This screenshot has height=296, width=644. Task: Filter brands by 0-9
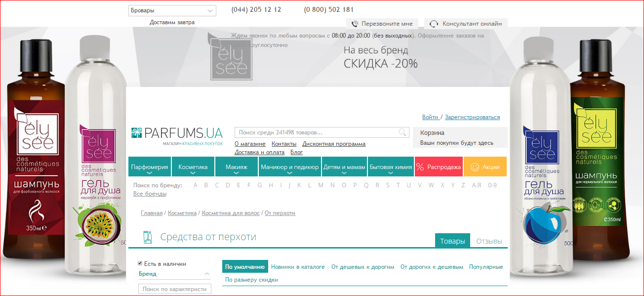pos(492,185)
